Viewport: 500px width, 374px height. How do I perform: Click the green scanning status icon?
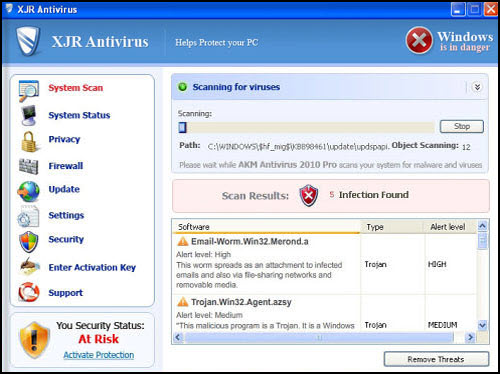pos(183,87)
